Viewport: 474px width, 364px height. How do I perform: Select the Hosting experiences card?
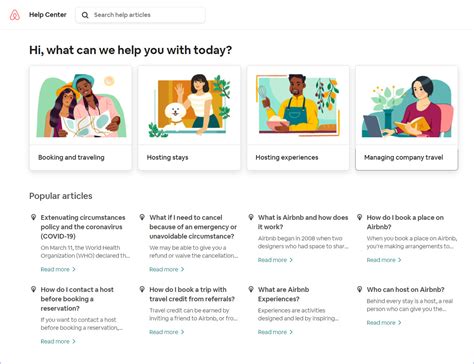tap(298, 118)
